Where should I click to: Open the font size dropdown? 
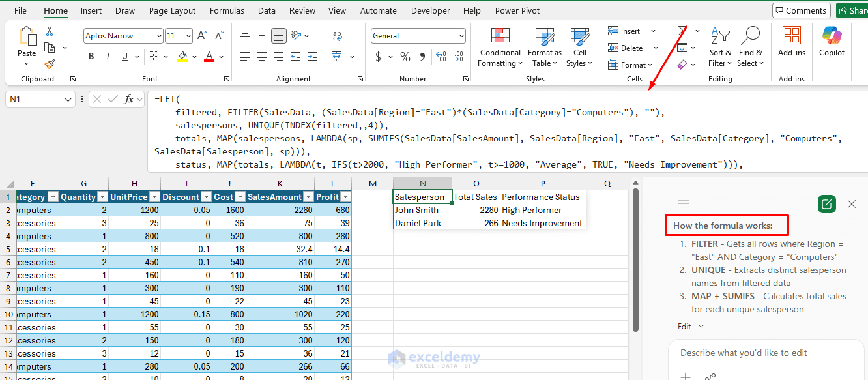(188, 37)
